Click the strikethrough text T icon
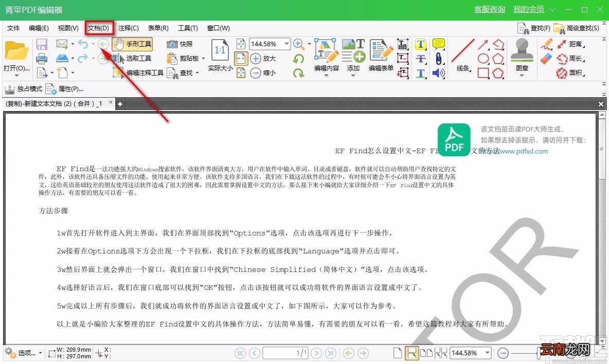Screen dimensions: 609x364 pyautogui.click(x=421, y=59)
